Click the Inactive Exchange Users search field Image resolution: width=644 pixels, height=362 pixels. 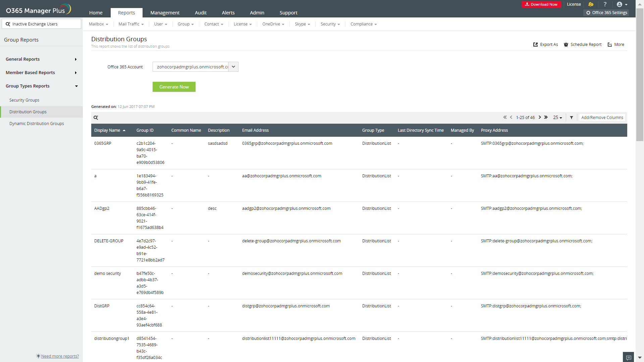(x=42, y=24)
